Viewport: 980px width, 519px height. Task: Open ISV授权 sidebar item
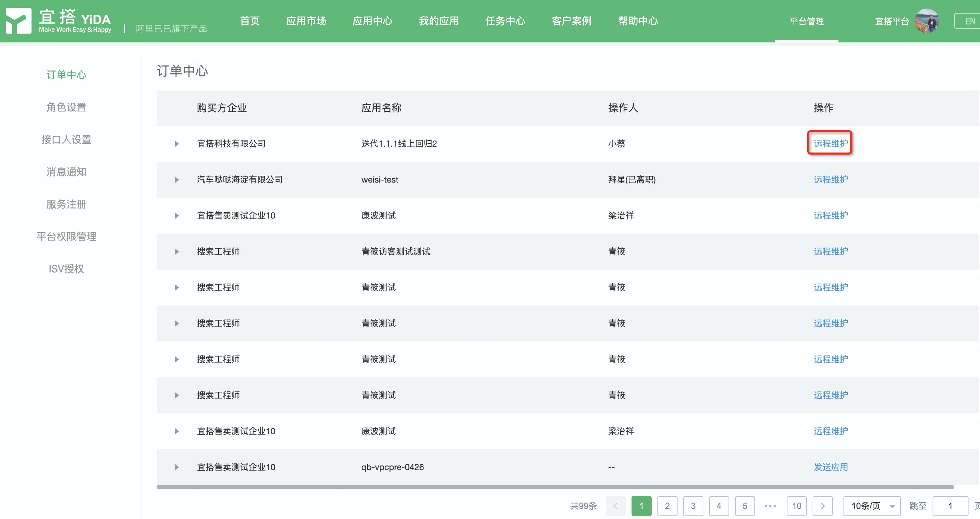point(66,269)
